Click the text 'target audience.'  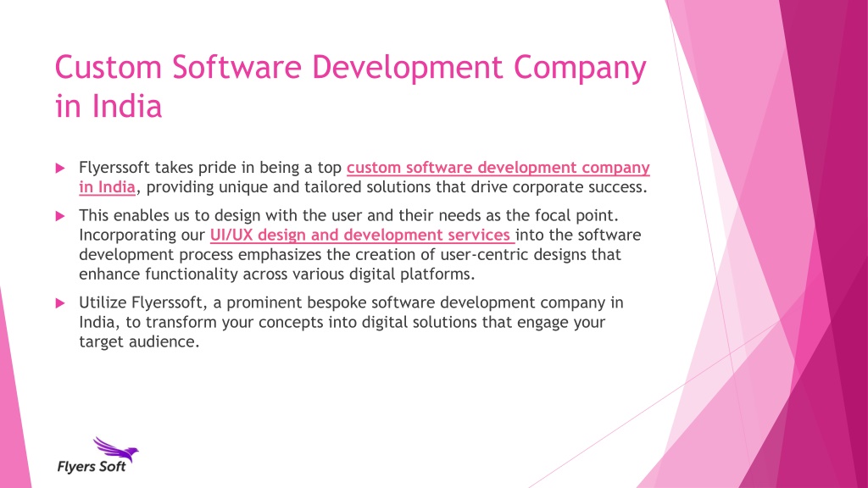coord(139,342)
